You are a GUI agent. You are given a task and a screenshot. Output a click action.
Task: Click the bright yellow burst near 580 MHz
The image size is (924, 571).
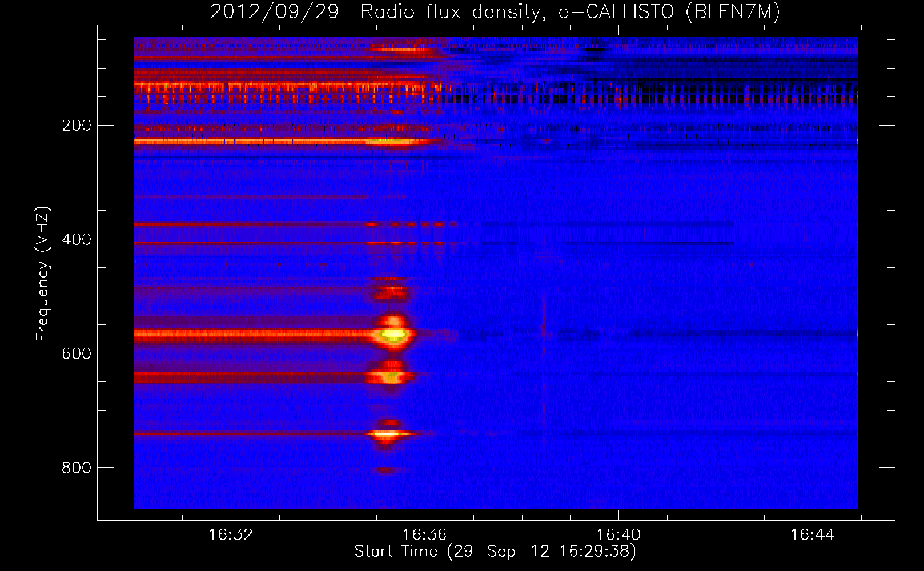pos(393,333)
